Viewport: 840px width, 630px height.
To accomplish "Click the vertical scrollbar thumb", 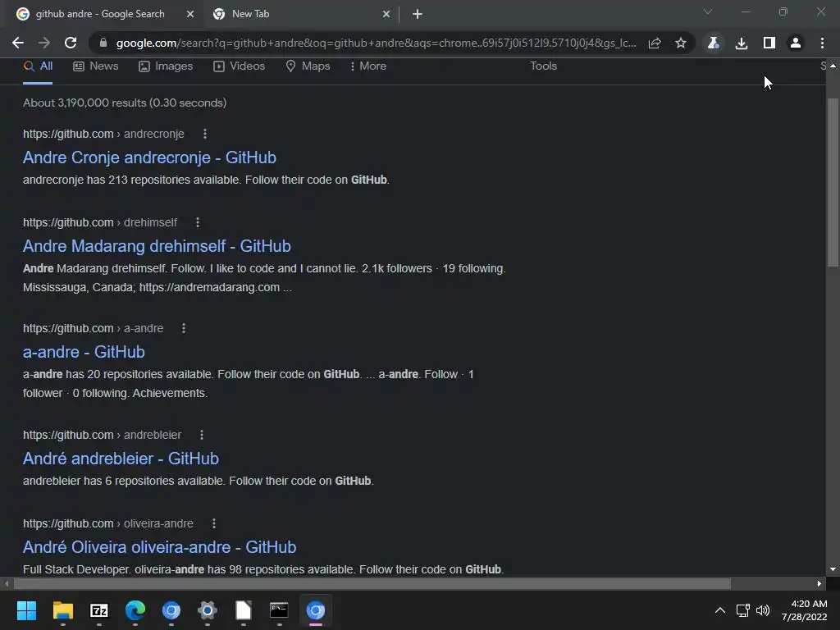I will [833, 182].
